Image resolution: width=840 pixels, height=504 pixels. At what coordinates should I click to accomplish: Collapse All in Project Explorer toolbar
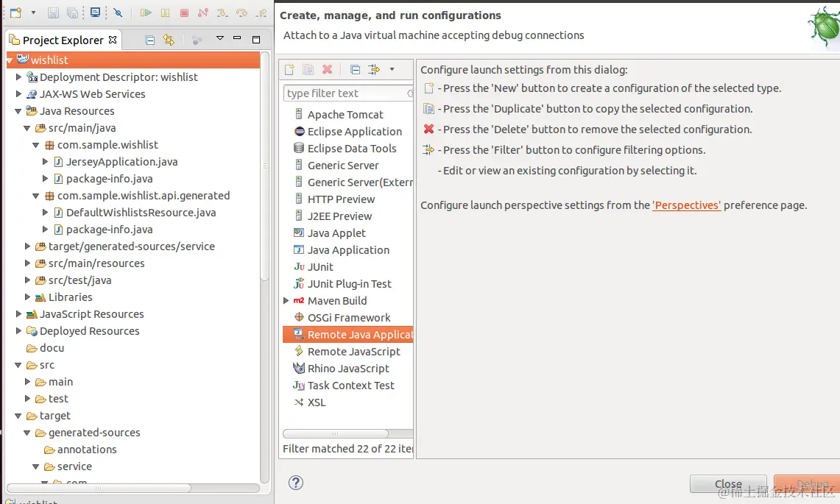(150, 40)
